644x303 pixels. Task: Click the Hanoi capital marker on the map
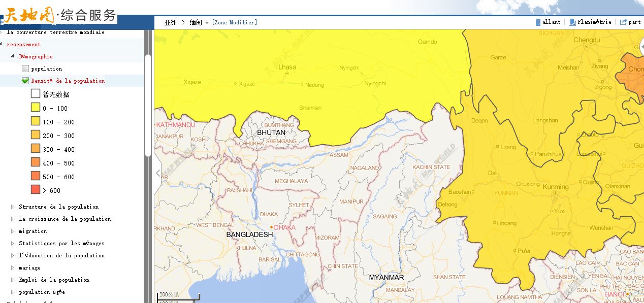(x=628, y=294)
